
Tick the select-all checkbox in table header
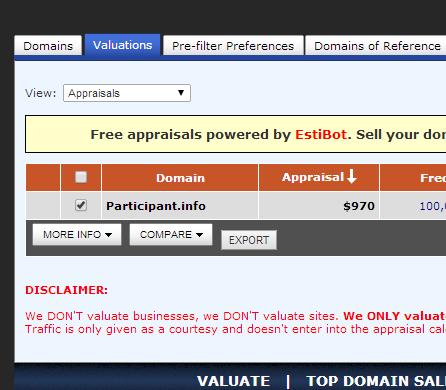pos(81,177)
